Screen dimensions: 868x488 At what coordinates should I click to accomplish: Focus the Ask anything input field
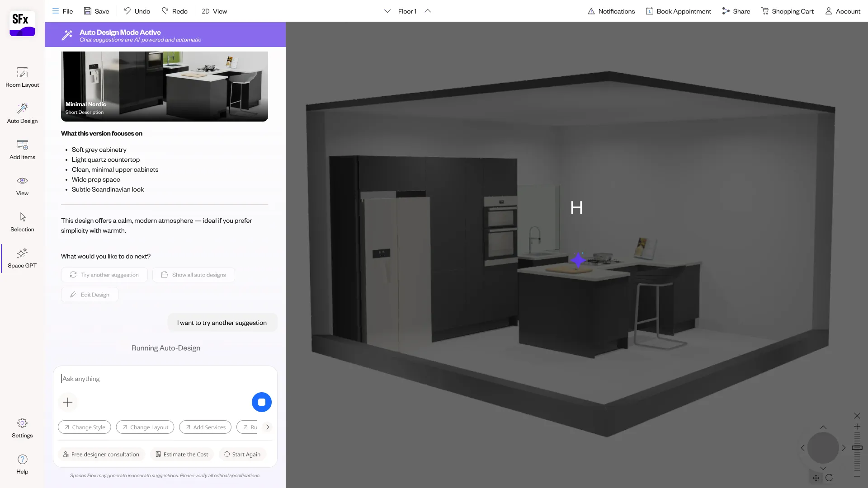[x=165, y=379]
